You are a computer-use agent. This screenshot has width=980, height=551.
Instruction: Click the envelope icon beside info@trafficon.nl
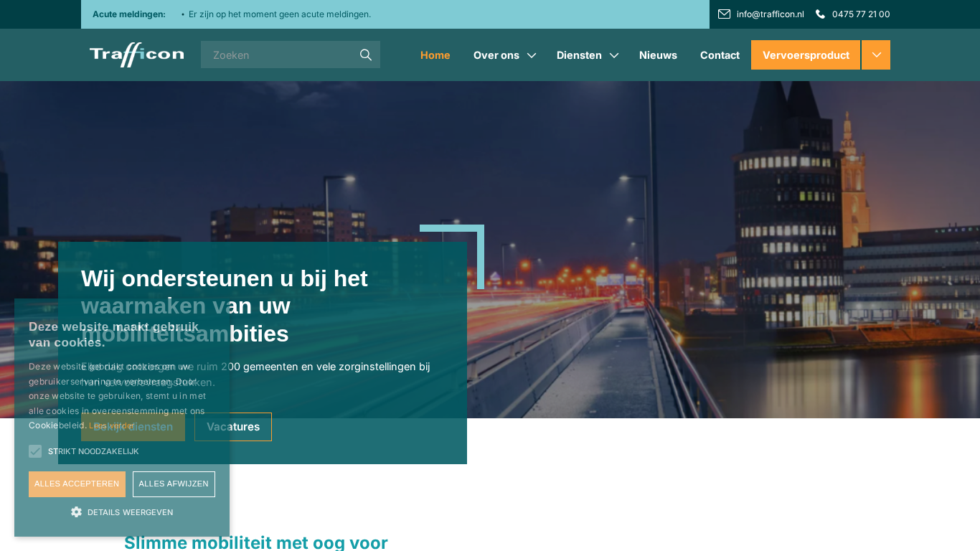pos(724,14)
